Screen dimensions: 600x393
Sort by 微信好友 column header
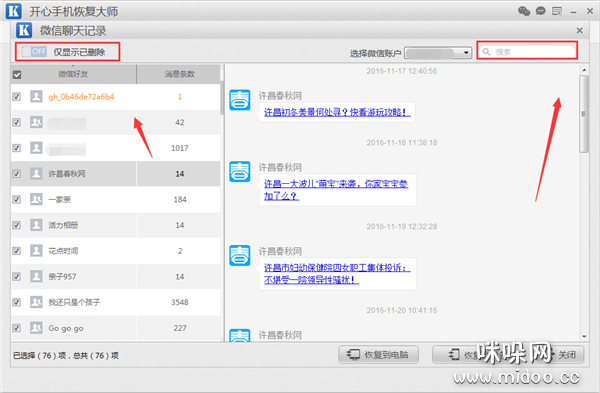point(73,74)
